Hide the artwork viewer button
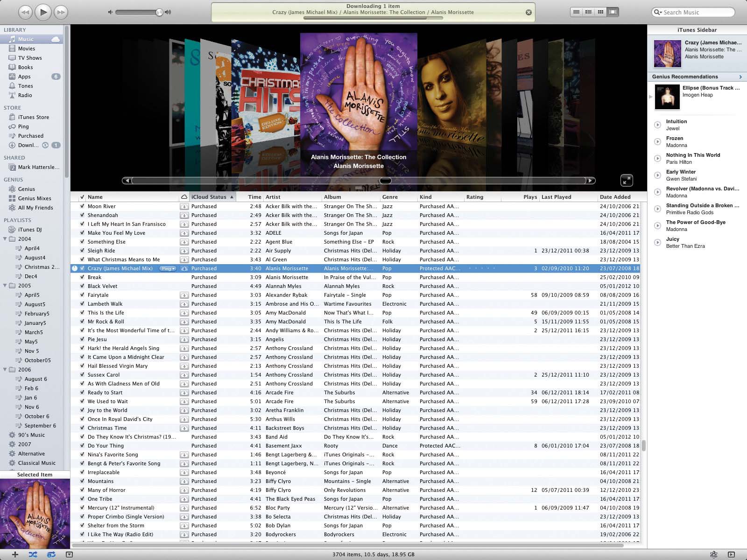 (69, 554)
